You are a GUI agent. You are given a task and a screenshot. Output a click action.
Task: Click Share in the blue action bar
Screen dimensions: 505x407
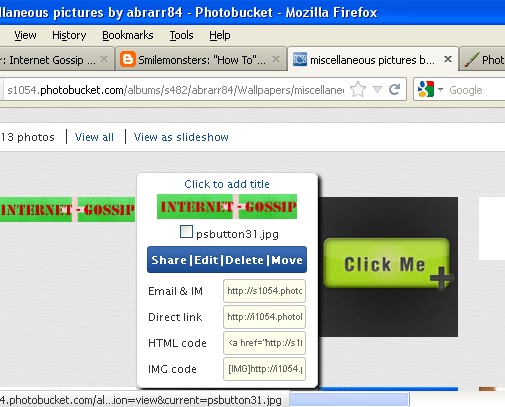point(169,260)
